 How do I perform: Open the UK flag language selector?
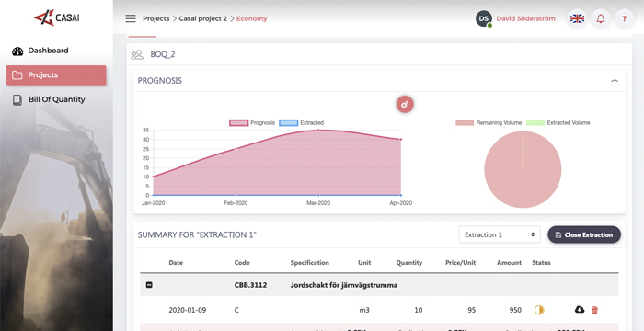click(577, 18)
